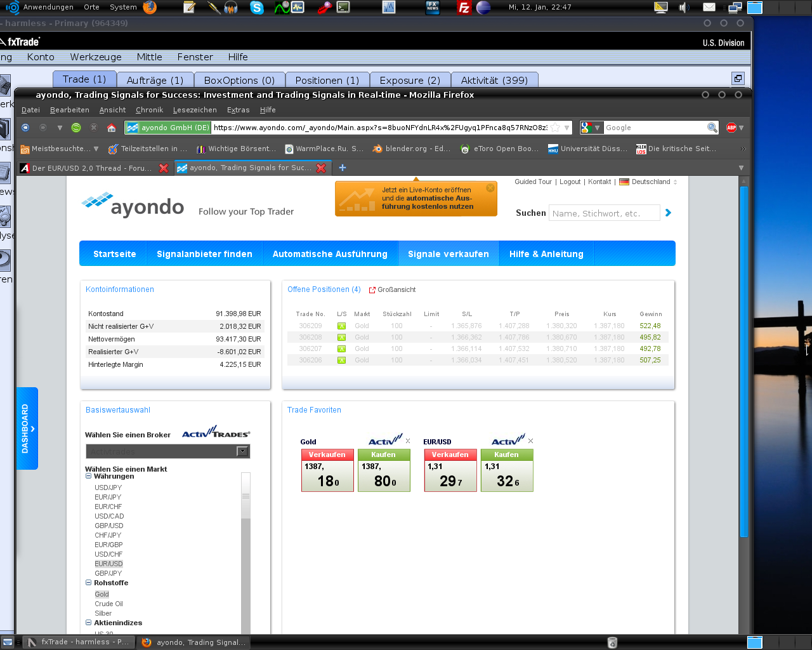Select USD/JPY in market list
Screen dimensions: 812x650
point(108,487)
